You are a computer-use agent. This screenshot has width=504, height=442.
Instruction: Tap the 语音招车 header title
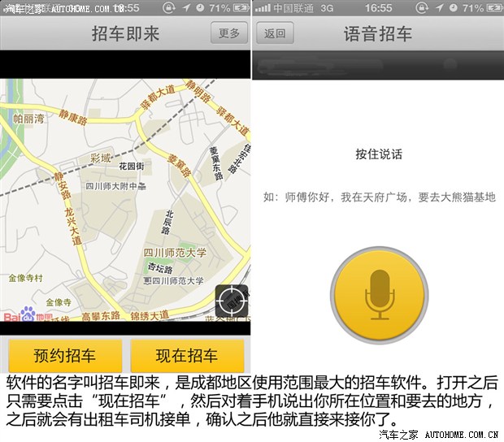click(377, 33)
